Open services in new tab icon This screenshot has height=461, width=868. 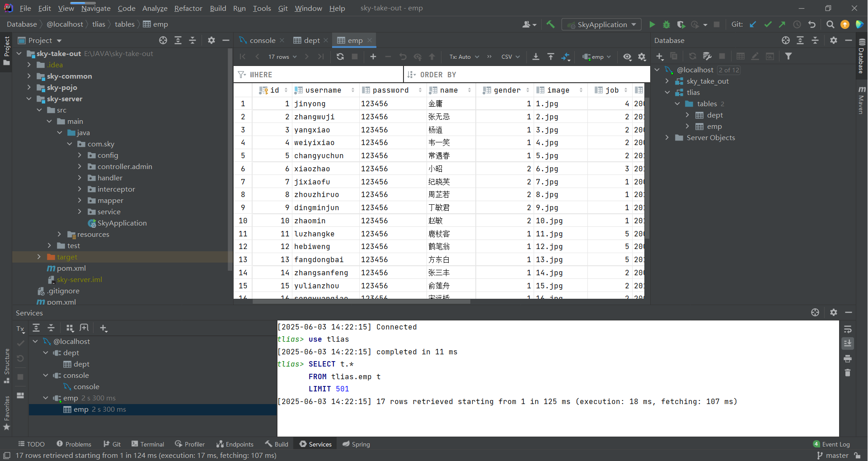(84, 328)
